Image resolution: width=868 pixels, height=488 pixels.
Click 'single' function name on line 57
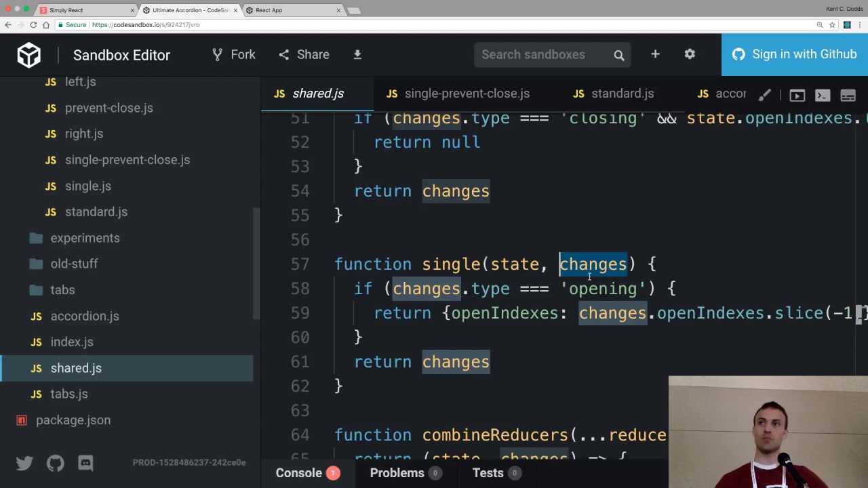coord(451,264)
